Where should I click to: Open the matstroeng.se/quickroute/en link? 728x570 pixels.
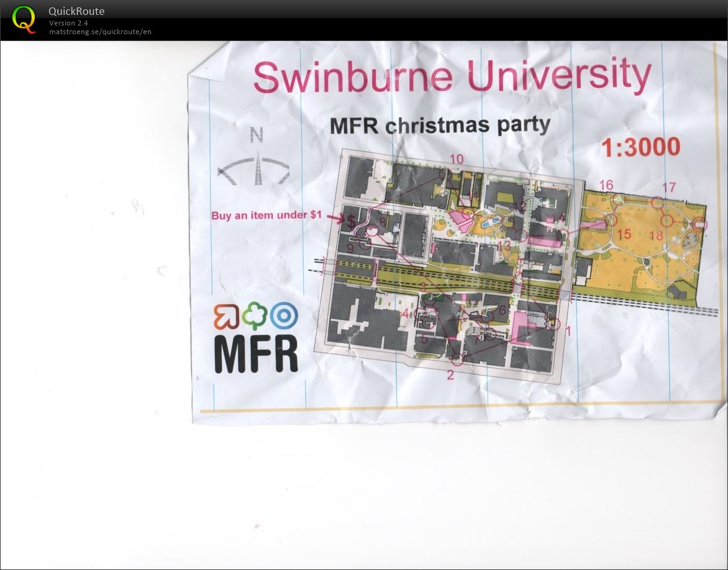(x=100, y=32)
